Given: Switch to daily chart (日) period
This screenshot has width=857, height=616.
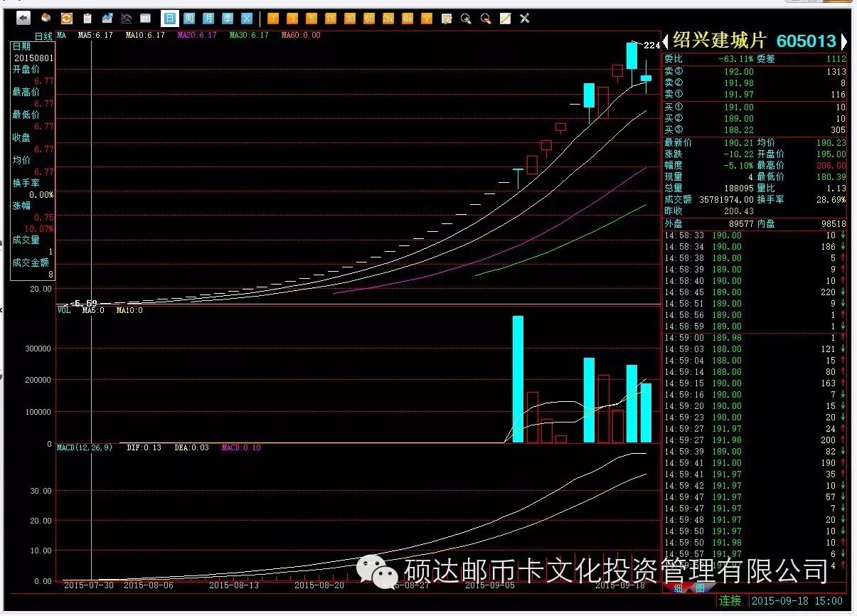Looking at the screenshot, I should pyautogui.click(x=170, y=18).
